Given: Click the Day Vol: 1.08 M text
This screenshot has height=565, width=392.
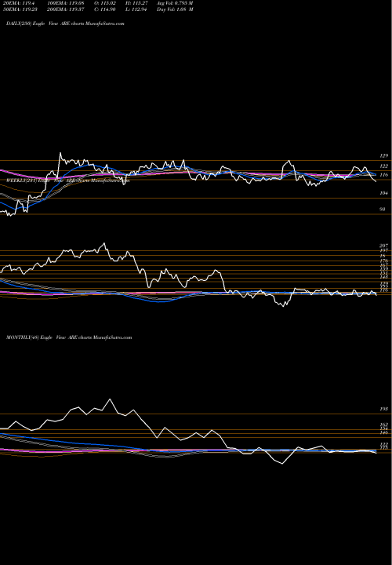Looking at the screenshot, I should click(175, 9).
